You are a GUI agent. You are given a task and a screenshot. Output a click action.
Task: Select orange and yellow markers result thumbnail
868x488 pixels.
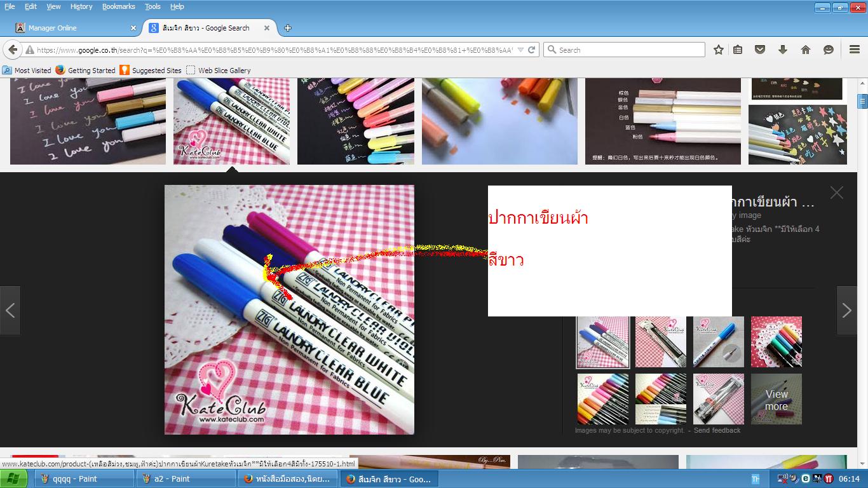click(x=499, y=121)
